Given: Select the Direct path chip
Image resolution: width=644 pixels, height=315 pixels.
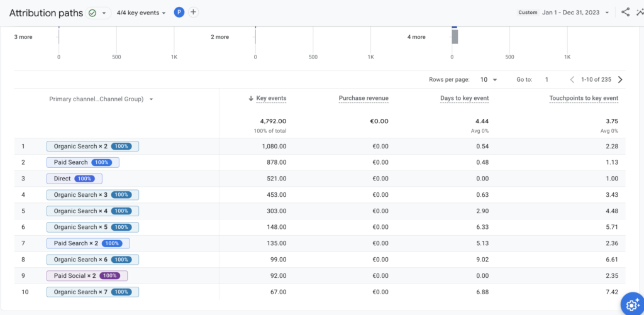Looking at the screenshot, I should coord(74,179).
